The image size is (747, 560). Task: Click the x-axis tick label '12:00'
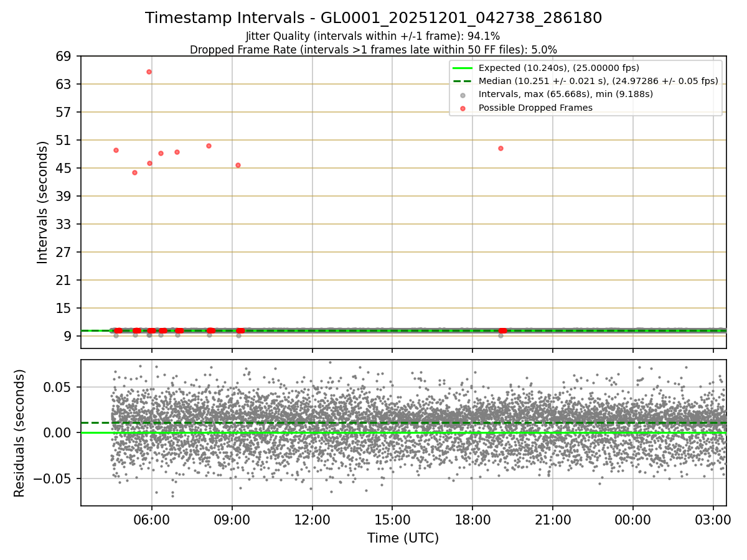[312, 519]
